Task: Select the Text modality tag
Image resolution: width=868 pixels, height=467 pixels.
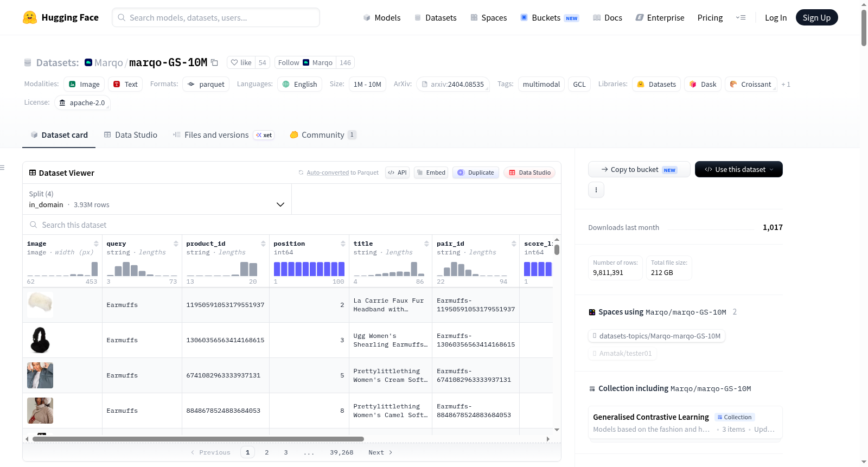Action: [125, 84]
